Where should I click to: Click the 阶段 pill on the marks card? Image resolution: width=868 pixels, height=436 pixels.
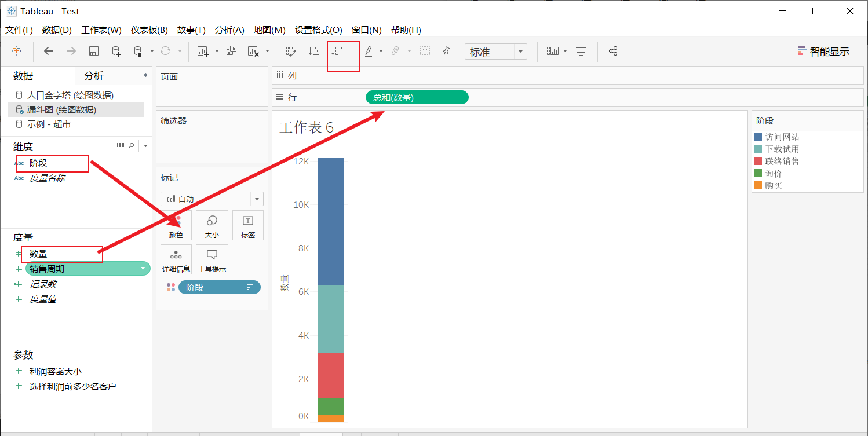pos(220,287)
